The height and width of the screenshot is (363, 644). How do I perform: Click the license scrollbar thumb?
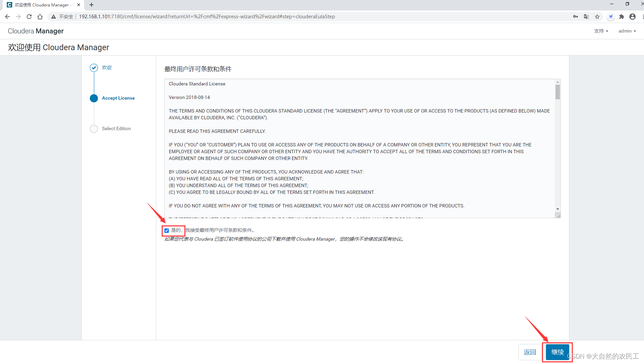[x=558, y=92]
